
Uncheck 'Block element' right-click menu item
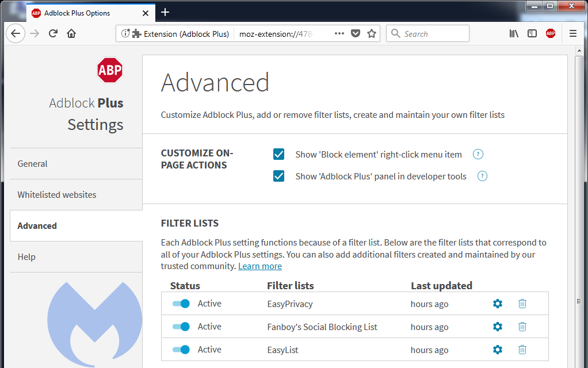click(278, 154)
